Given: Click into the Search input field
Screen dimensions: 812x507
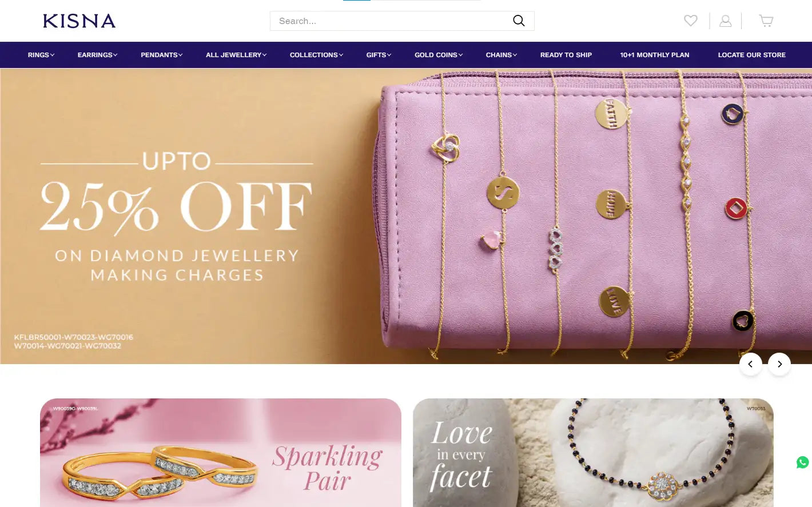Looking at the screenshot, I should pos(392,21).
